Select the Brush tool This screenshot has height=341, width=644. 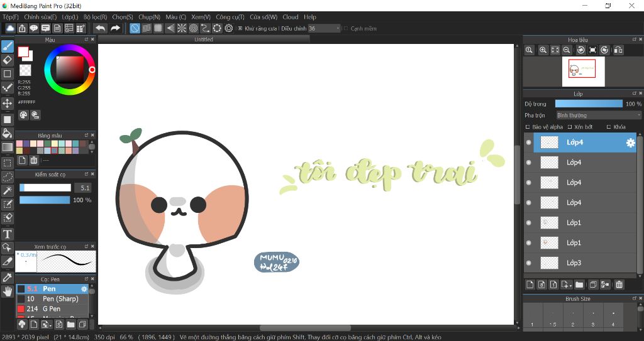point(8,46)
